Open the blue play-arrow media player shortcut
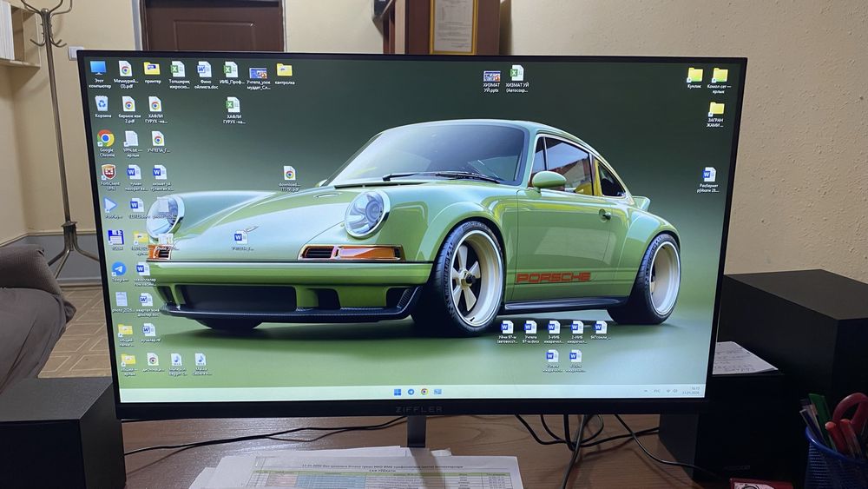Image resolution: width=868 pixels, height=489 pixels. pyautogui.click(x=111, y=208)
